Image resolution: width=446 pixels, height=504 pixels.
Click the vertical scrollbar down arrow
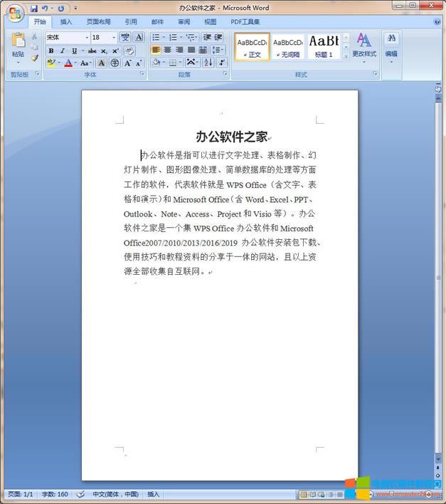pos(438,458)
